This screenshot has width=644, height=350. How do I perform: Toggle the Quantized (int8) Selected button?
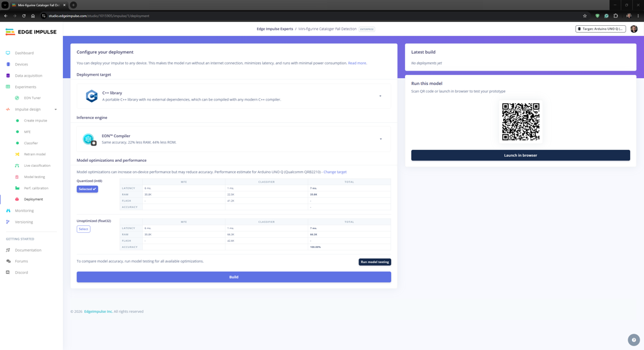click(x=87, y=189)
